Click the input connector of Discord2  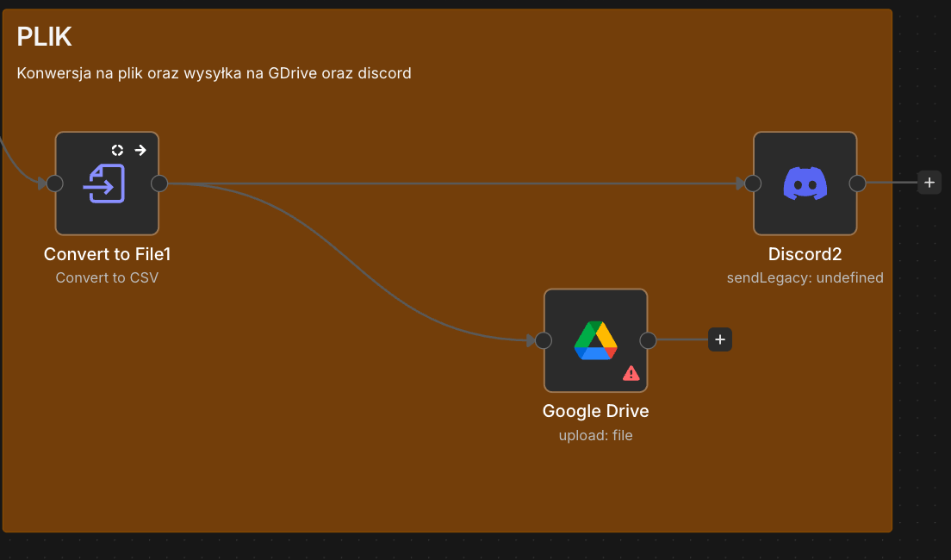point(753,184)
